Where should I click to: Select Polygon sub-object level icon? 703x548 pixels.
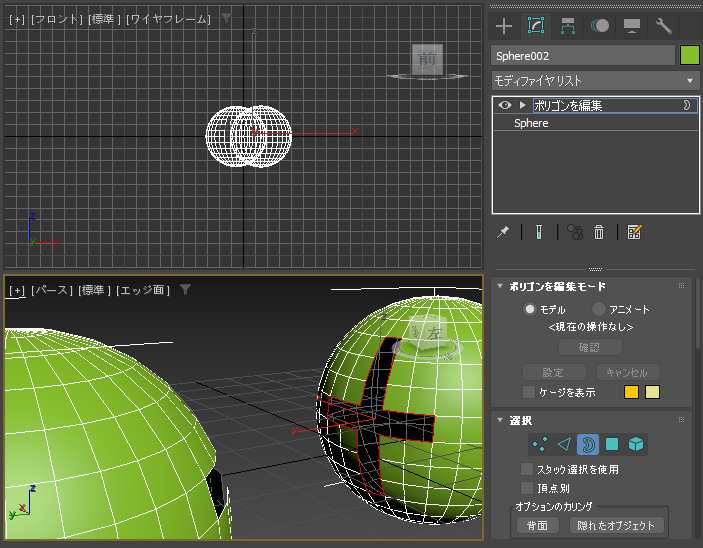(x=612, y=444)
